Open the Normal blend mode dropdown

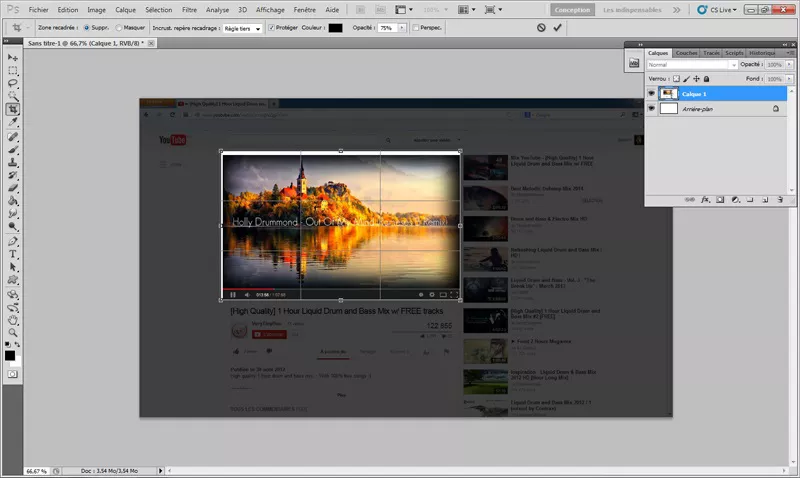tap(691, 64)
